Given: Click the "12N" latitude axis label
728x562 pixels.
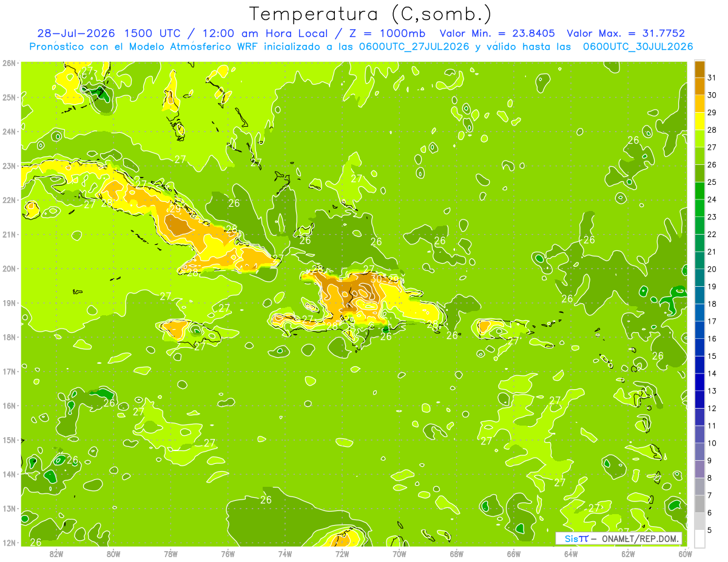Looking at the screenshot, I should tap(10, 542).
